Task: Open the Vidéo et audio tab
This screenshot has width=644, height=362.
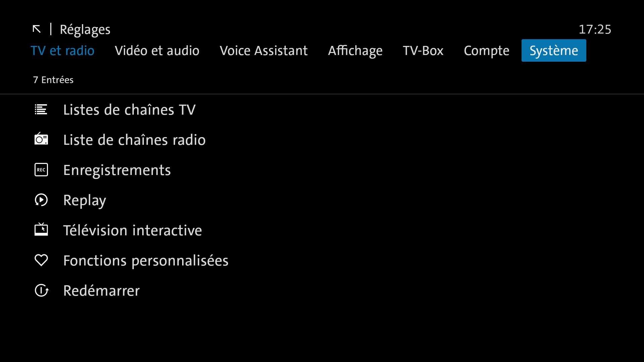Action: pyautogui.click(x=157, y=51)
